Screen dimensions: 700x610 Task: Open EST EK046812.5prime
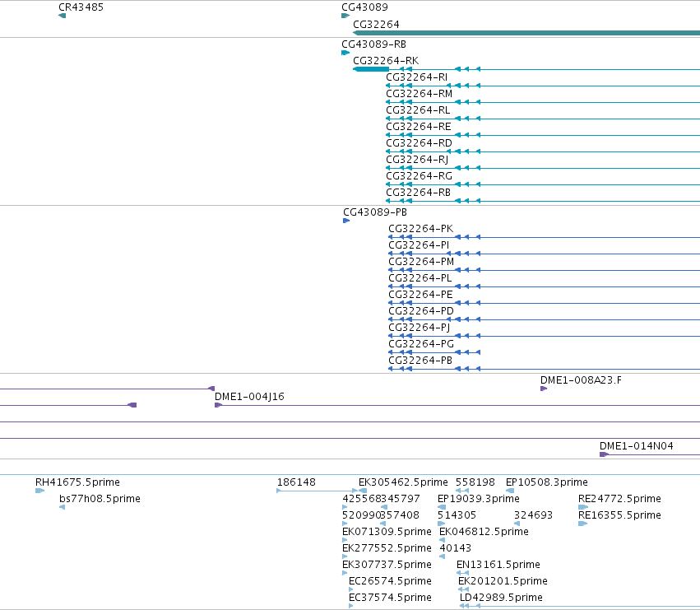[x=484, y=532]
